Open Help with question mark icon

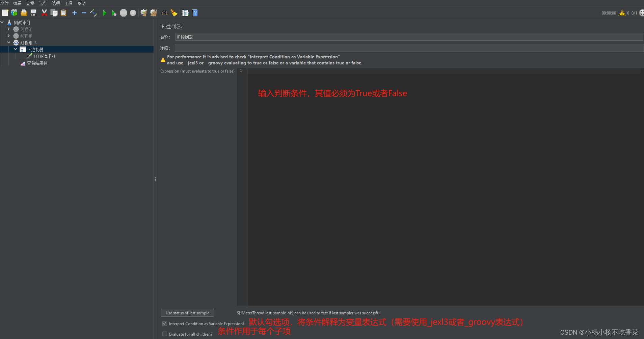coord(195,13)
